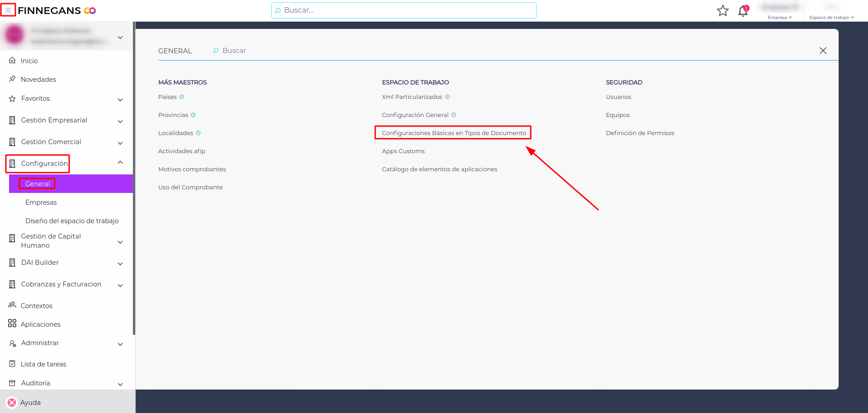
Task: Expand the Favoritos section
Action: [120, 100]
